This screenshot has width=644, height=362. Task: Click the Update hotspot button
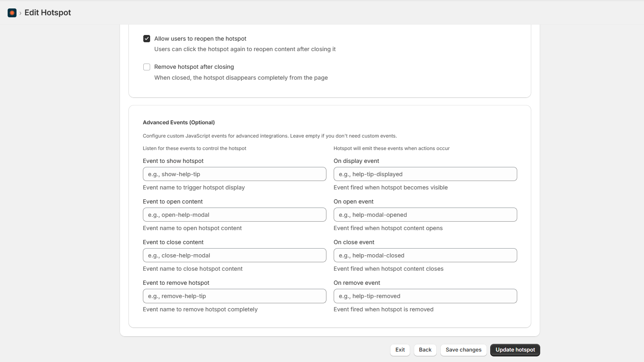click(x=515, y=350)
